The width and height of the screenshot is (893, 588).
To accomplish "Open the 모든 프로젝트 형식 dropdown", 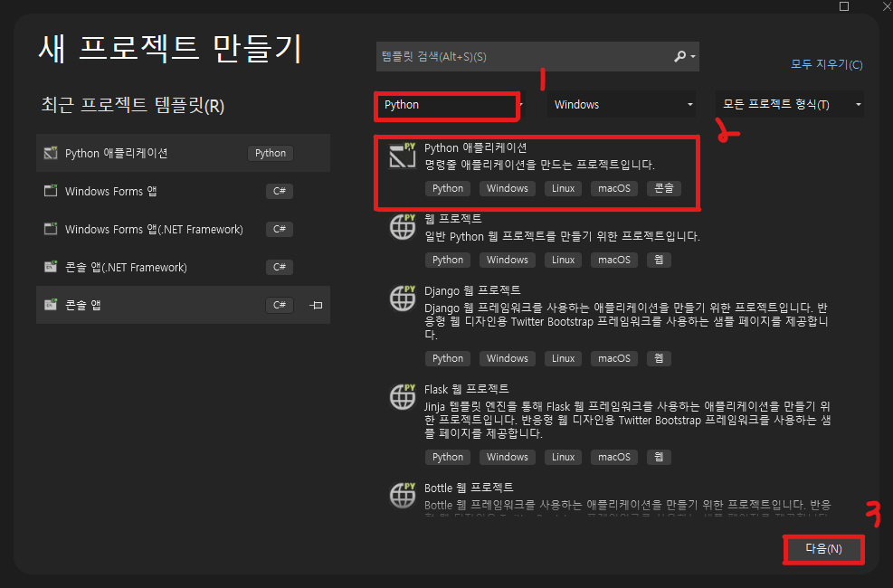I will pos(789,105).
